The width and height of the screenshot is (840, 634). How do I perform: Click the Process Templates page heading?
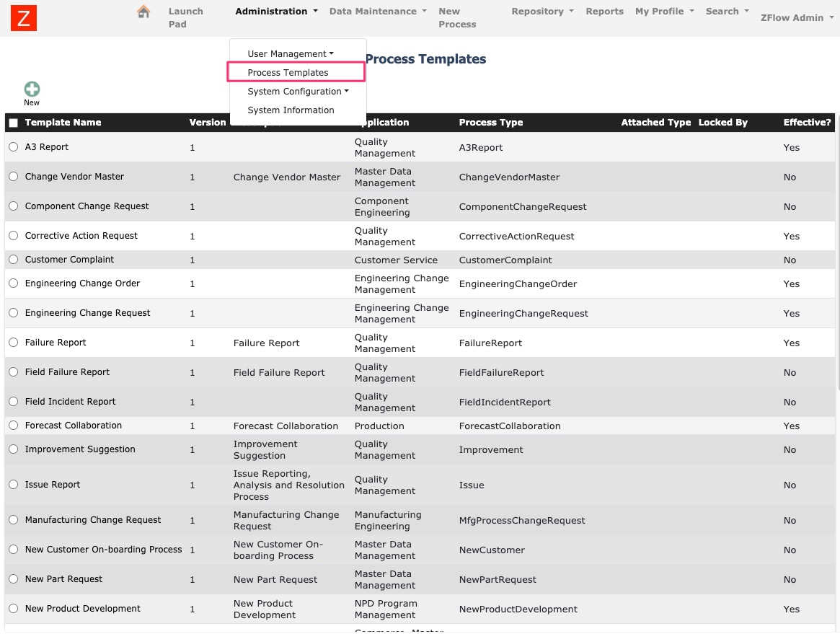pos(425,59)
